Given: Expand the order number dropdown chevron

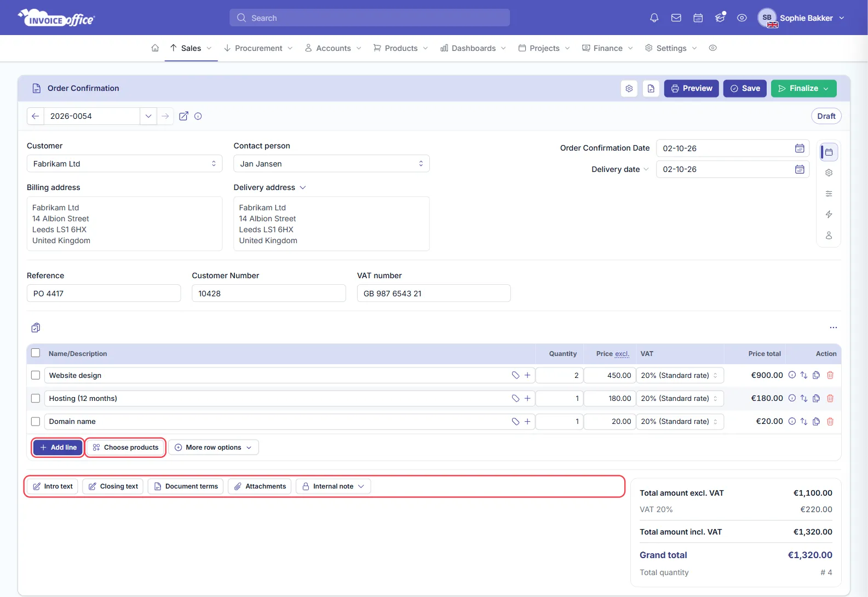Looking at the screenshot, I should click(x=148, y=116).
